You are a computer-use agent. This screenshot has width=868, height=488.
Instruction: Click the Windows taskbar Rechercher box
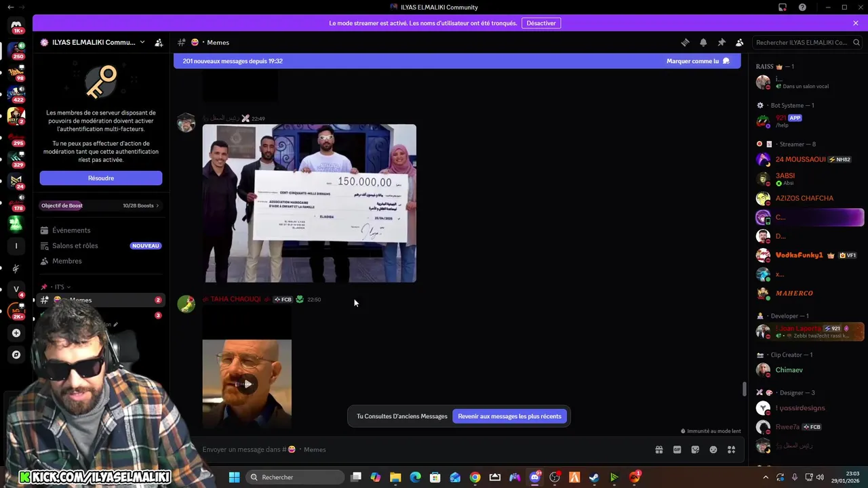pyautogui.click(x=294, y=477)
